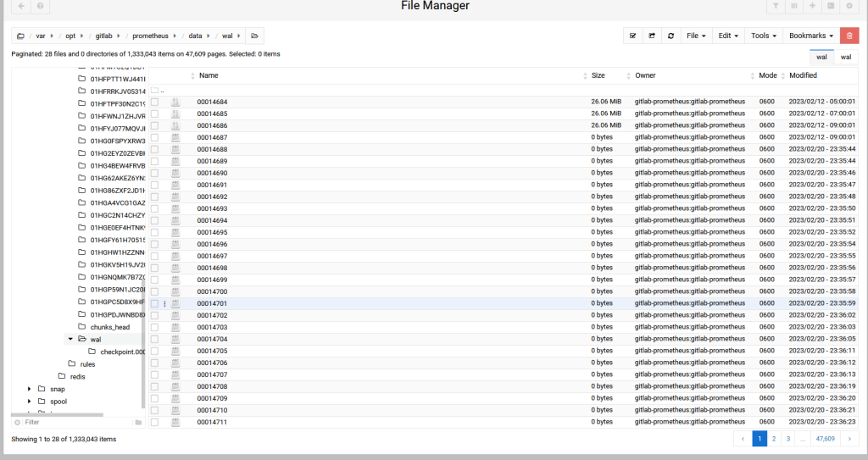Screen dimensions: 868x460
Task: Click the share/export arrow toolbar icon
Action: [652, 36]
